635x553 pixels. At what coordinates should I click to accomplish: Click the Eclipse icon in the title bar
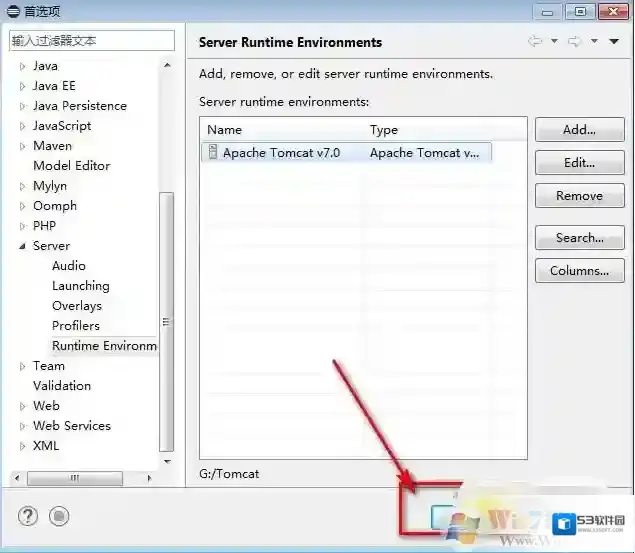click(14, 11)
